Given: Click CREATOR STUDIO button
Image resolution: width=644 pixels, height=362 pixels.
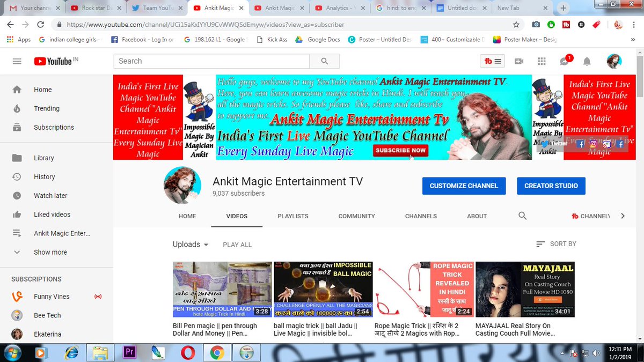Looking at the screenshot, I should [551, 186].
